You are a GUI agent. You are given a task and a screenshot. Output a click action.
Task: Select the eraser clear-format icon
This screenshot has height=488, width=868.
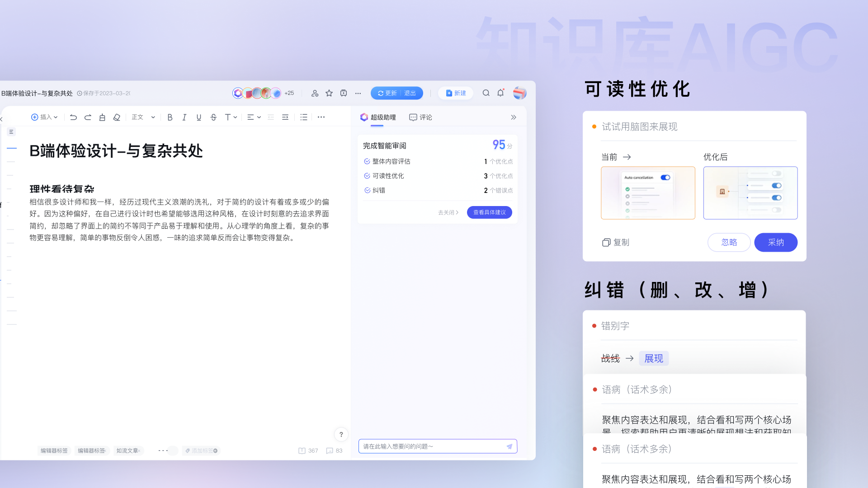[x=117, y=117]
